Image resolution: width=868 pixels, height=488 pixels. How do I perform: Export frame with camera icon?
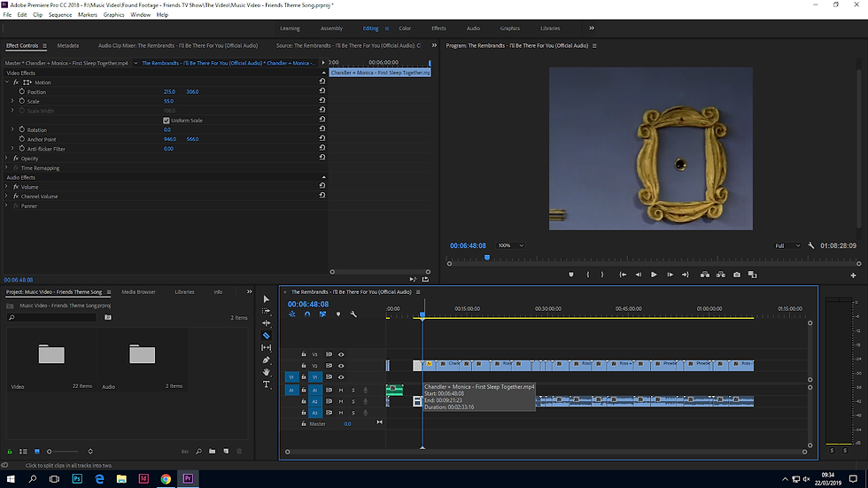737,275
